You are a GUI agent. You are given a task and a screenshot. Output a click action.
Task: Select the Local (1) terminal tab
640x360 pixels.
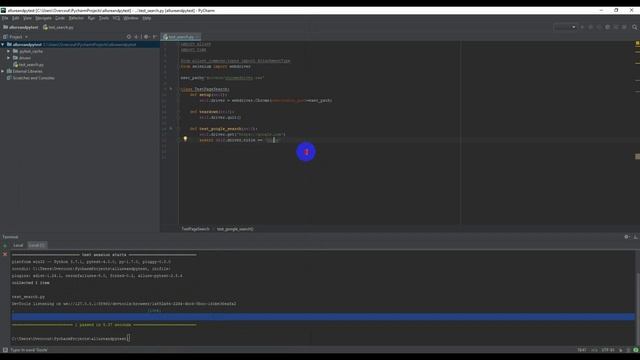tap(37, 245)
